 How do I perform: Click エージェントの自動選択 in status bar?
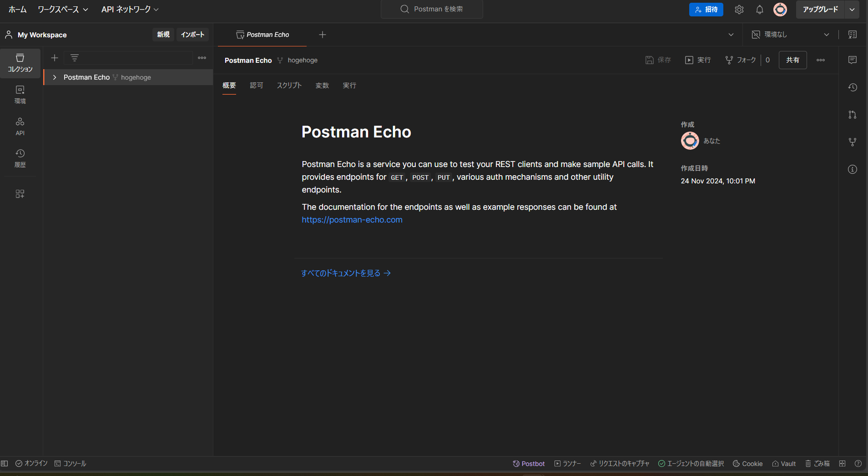691,463
